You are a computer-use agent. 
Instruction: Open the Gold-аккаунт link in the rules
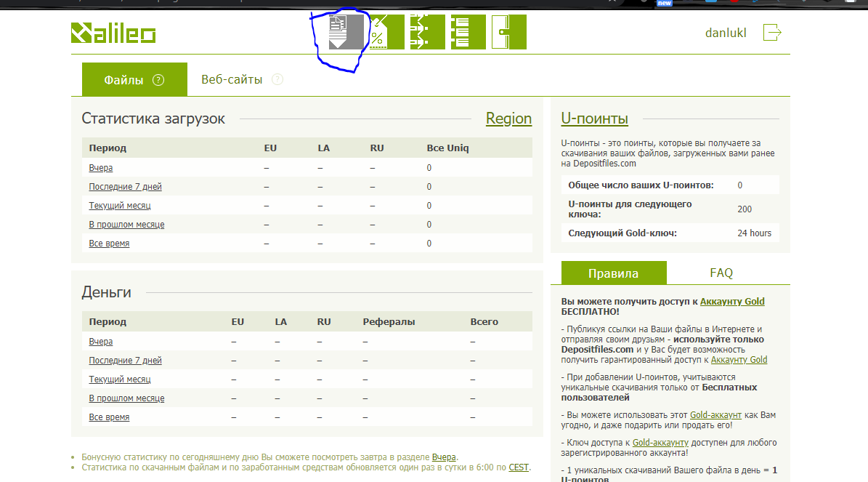[715, 415]
